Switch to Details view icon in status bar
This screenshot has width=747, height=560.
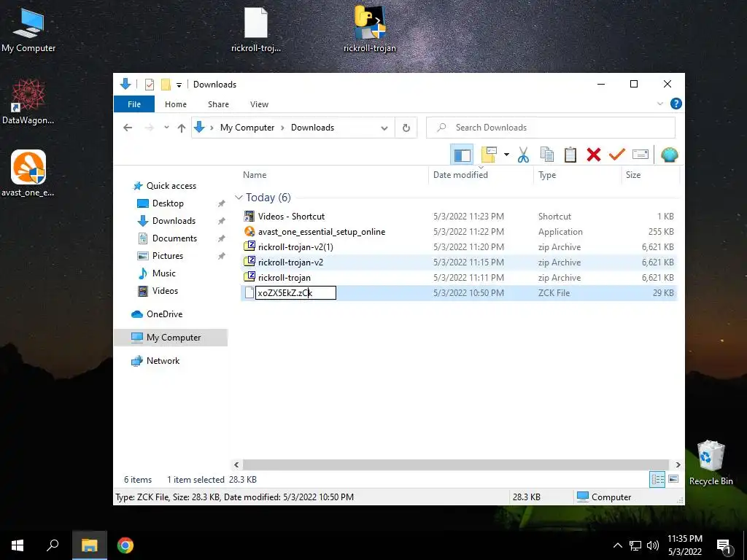pos(657,479)
